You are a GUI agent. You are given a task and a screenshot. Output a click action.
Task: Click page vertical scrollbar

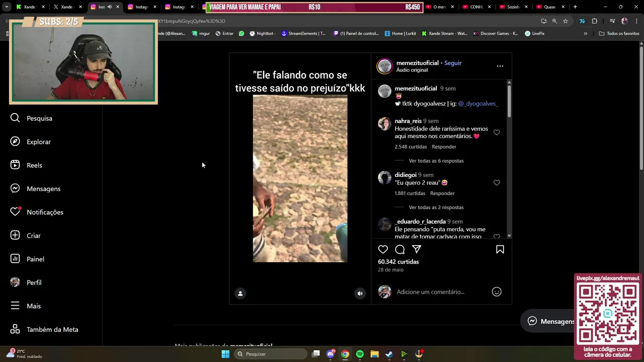pos(641,108)
